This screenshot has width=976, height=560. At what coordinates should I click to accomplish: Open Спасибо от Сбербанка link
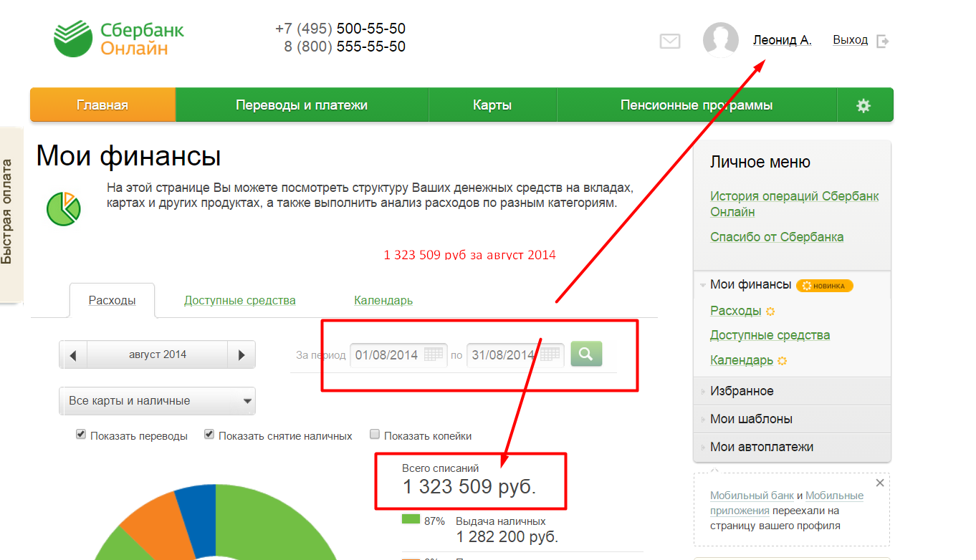(777, 237)
